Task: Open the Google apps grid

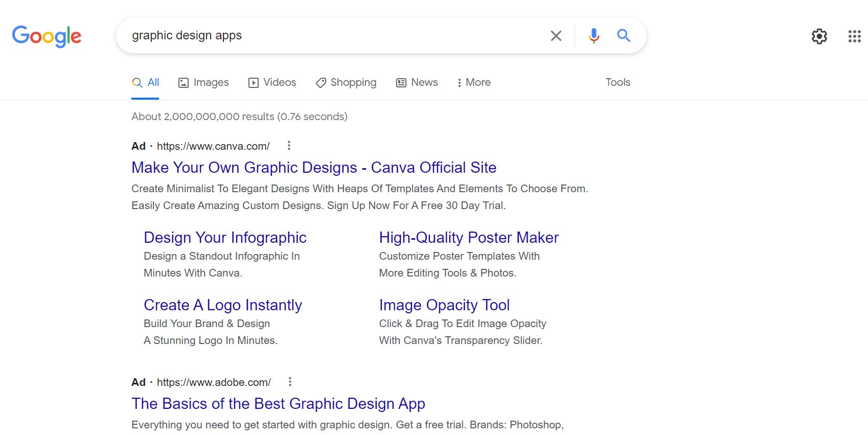Action: coord(854,36)
